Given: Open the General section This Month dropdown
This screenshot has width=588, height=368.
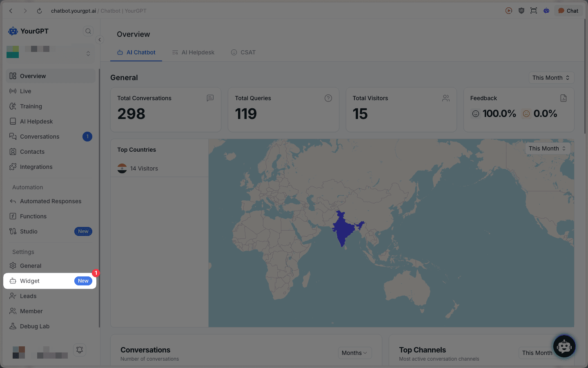Looking at the screenshot, I should (551, 78).
